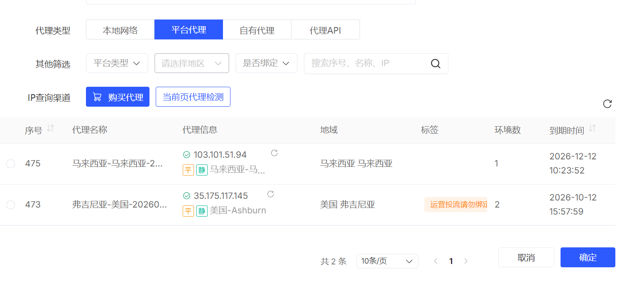The height and width of the screenshot is (281, 644).
Task: Open the 是否绑定 filter dropdown
Action: click(x=267, y=63)
